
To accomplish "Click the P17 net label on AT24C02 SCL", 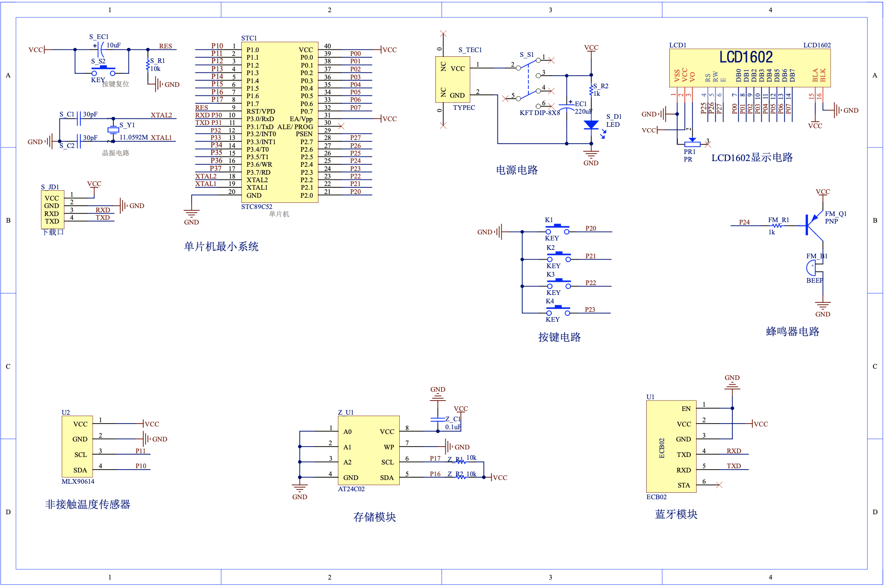I will (x=435, y=458).
